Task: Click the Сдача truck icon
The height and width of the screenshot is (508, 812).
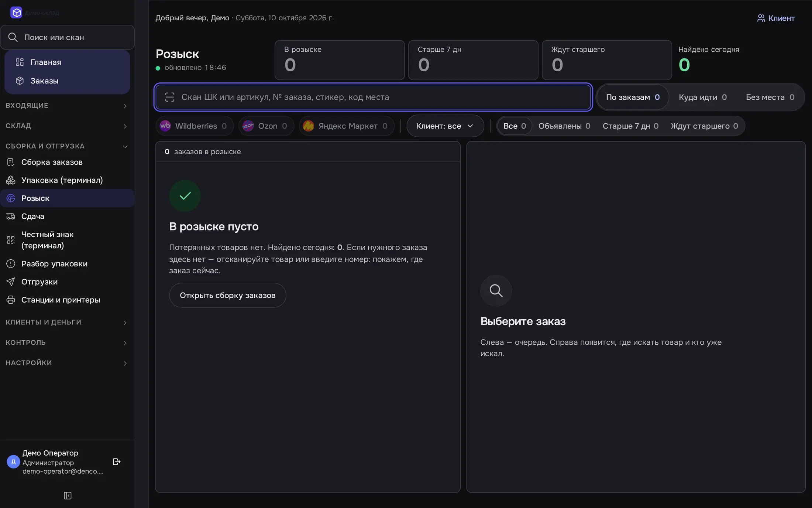Action: (11, 217)
